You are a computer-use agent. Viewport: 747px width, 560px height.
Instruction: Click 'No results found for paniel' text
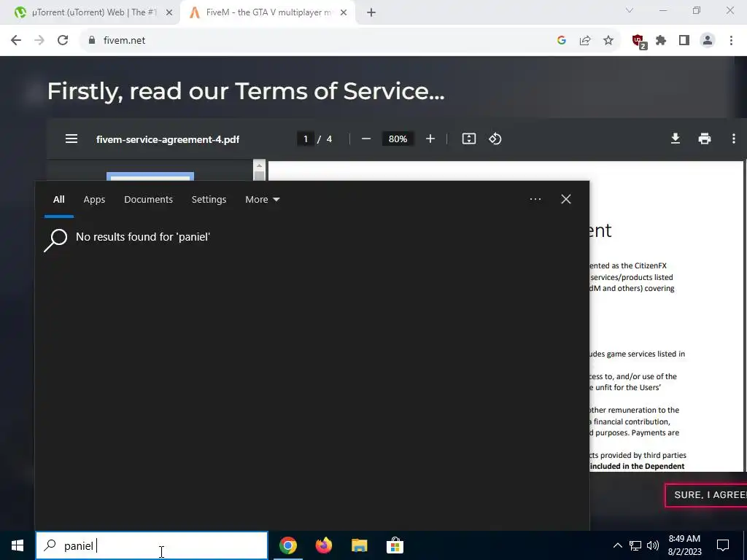click(x=143, y=237)
